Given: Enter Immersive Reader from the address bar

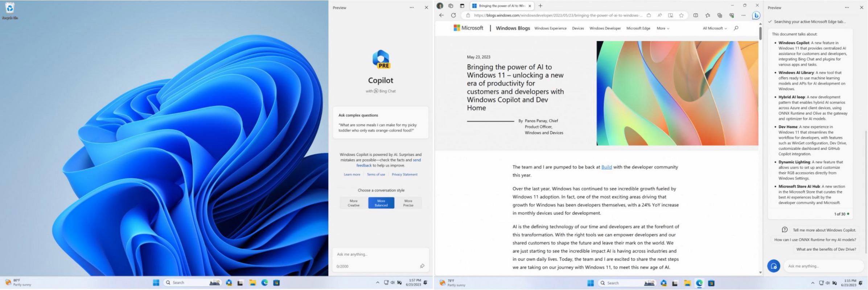Looking at the screenshot, I should [670, 15].
